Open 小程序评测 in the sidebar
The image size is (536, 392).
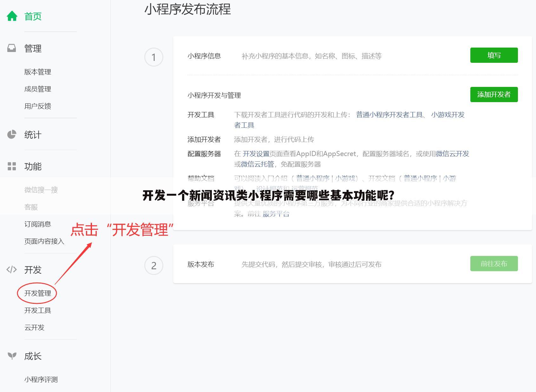pyautogui.click(x=41, y=380)
